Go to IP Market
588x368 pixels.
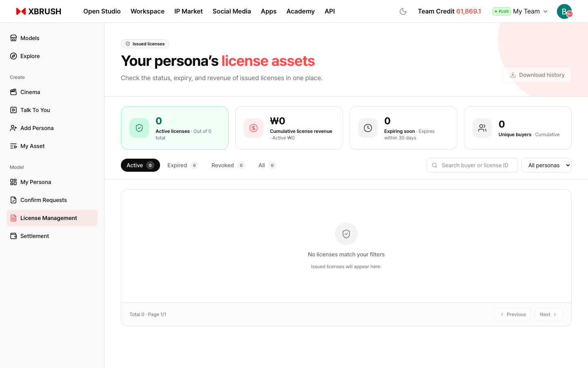tap(189, 11)
